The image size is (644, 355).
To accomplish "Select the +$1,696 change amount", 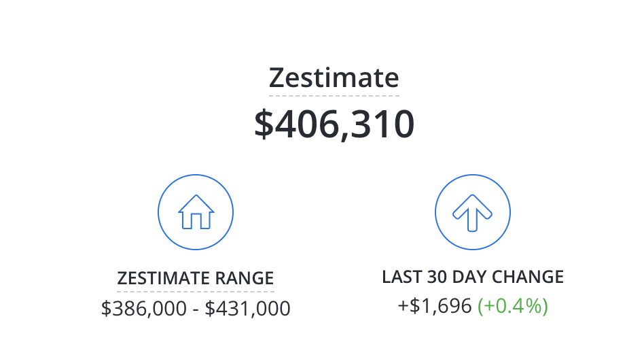I will click(434, 306).
